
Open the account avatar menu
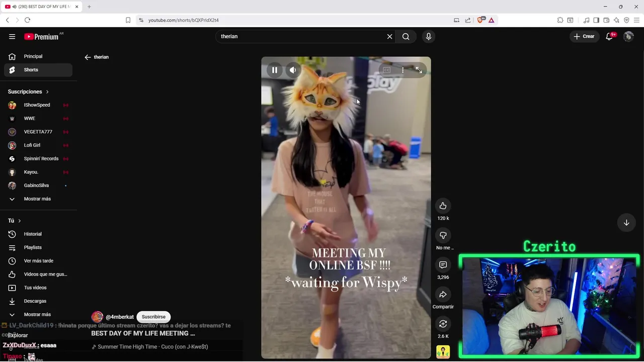click(x=628, y=36)
